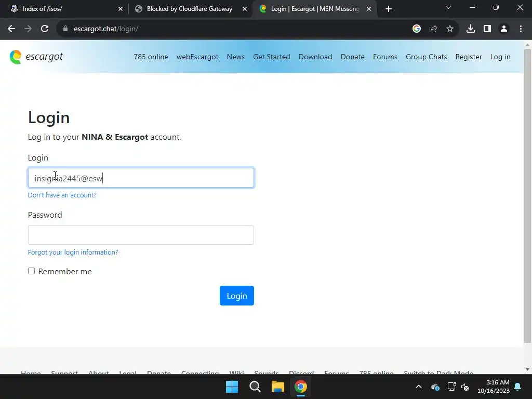Go to the Register page

click(x=469, y=57)
